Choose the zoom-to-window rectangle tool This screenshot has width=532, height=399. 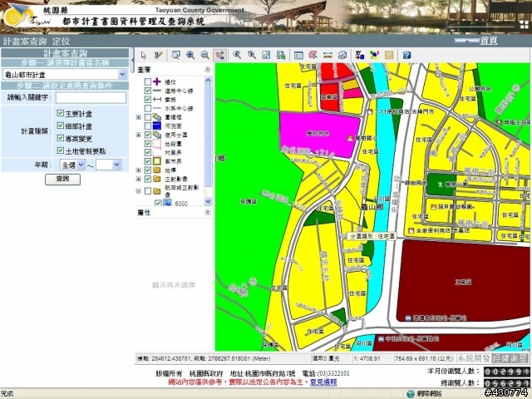point(175,55)
